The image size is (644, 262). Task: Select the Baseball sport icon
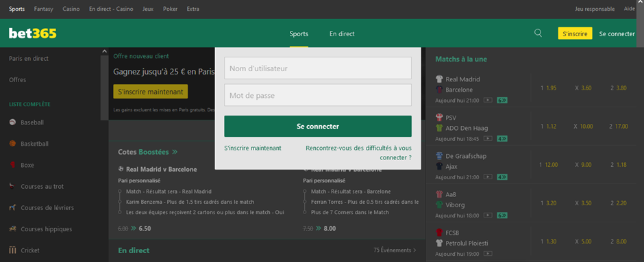coord(13,122)
